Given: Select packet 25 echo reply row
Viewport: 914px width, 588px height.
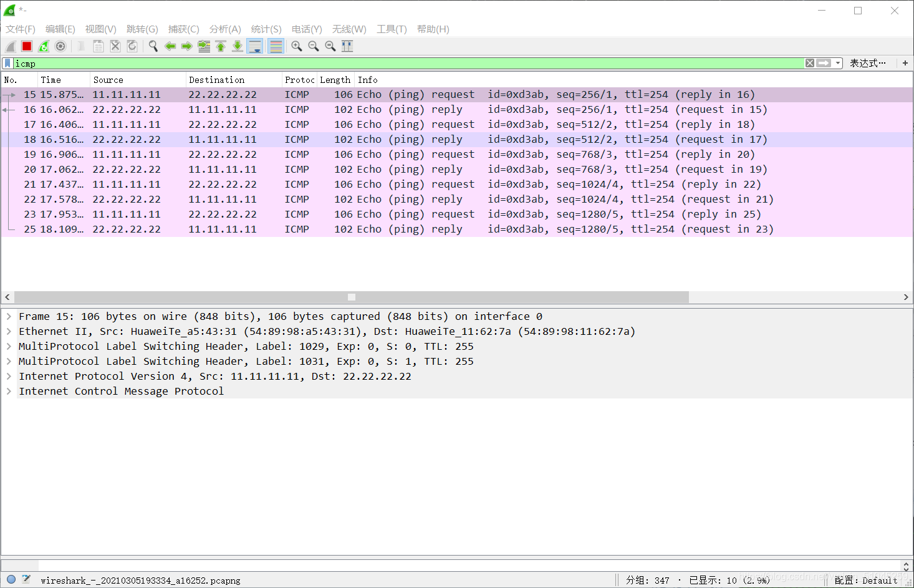Looking at the screenshot, I should (457, 229).
